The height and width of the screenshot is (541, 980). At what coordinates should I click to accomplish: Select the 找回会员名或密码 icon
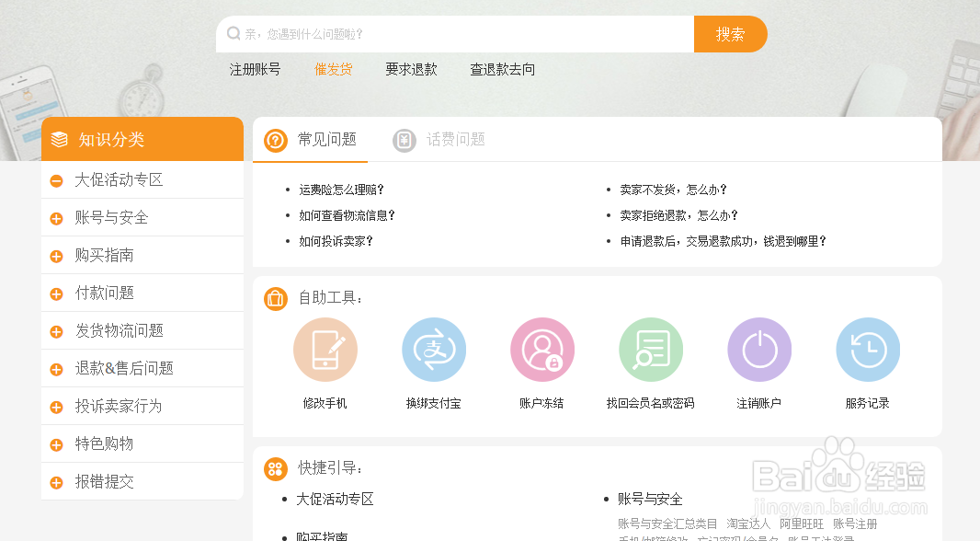pyautogui.click(x=651, y=351)
